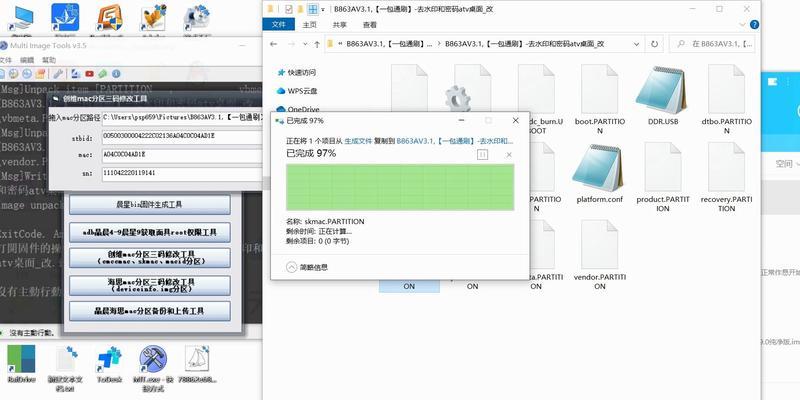Click the destination folder link in copy dialog
The height and width of the screenshot is (400, 800).
pos(455,140)
